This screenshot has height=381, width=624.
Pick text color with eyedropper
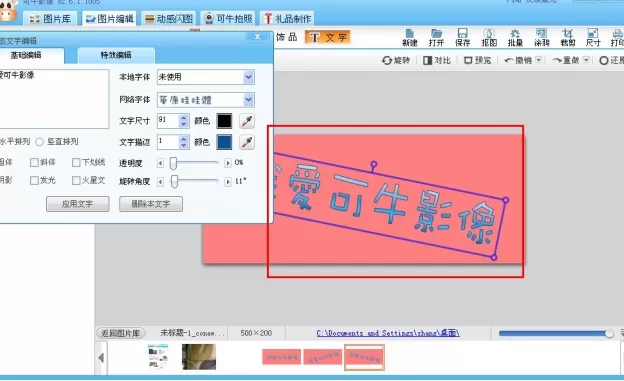pos(247,121)
